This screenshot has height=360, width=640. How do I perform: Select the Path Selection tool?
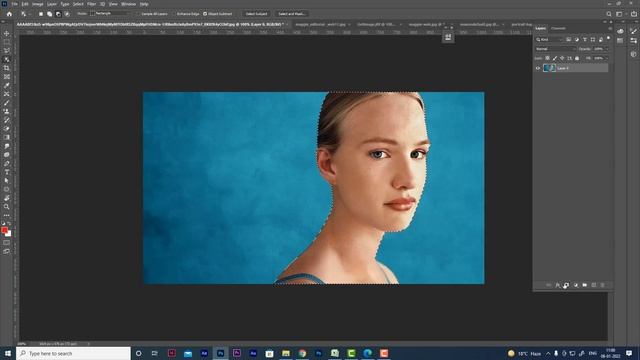click(x=7, y=180)
